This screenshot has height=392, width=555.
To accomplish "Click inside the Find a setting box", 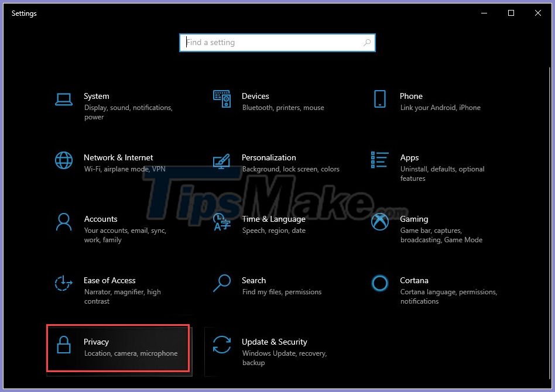I will [263, 42].
